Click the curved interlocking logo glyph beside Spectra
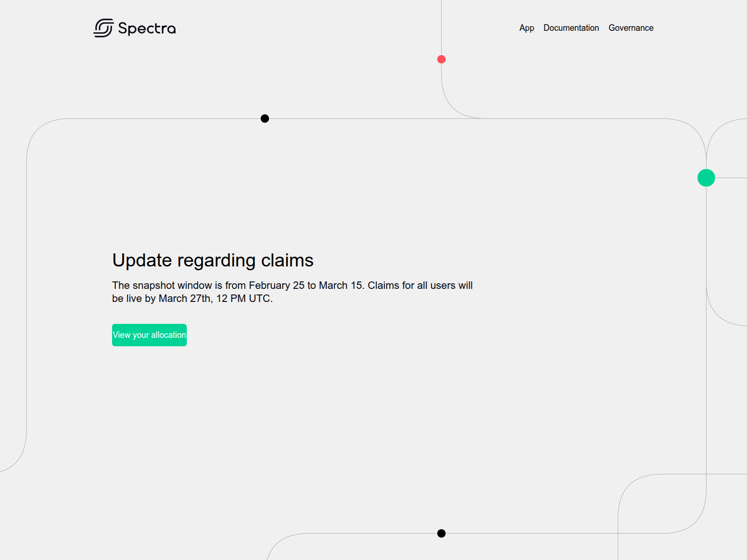Image resolution: width=747 pixels, height=560 pixels. click(103, 28)
